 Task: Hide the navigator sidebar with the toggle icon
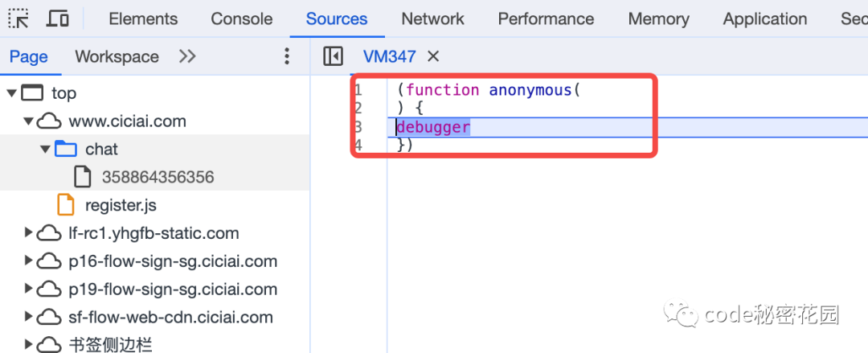click(x=333, y=56)
